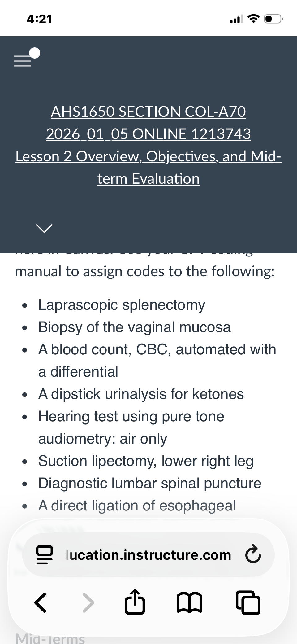Tap the Diagnostic lumbar spinal puncture item
297x644 pixels.
[x=150, y=483]
